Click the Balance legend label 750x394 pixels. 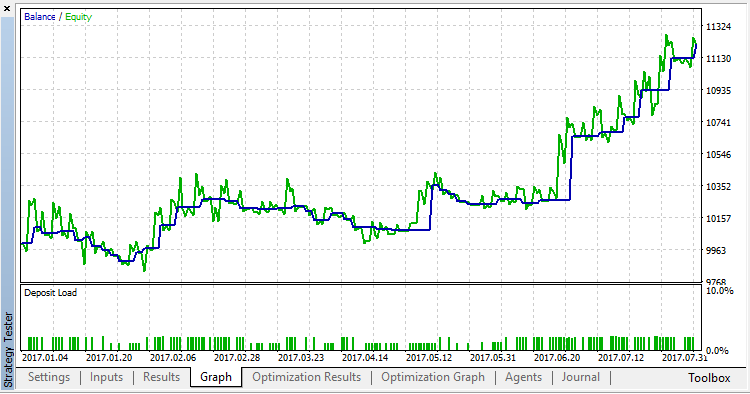coord(40,17)
